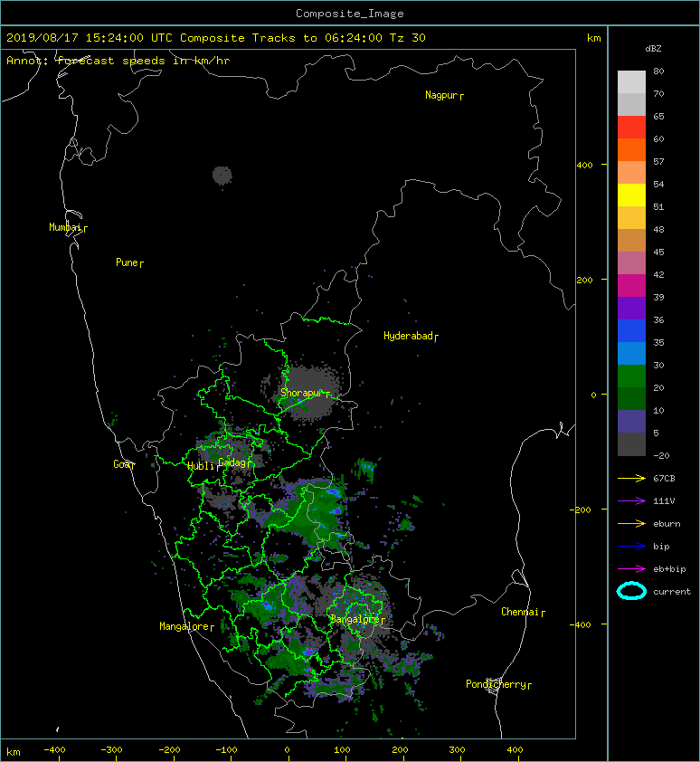Click the 'Annot: forecast speeds in km/hr' note
This screenshot has height=762, width=700.
pyautogui.click(x=118, y=61)
